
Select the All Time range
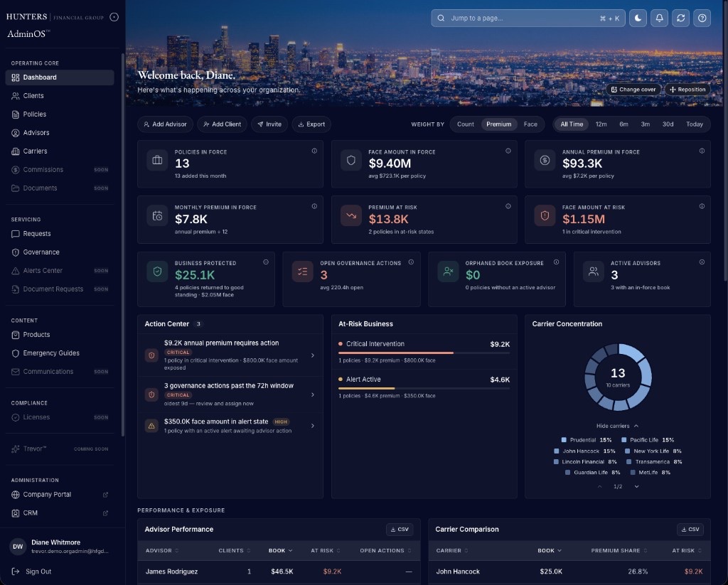[x=572, y=124]
